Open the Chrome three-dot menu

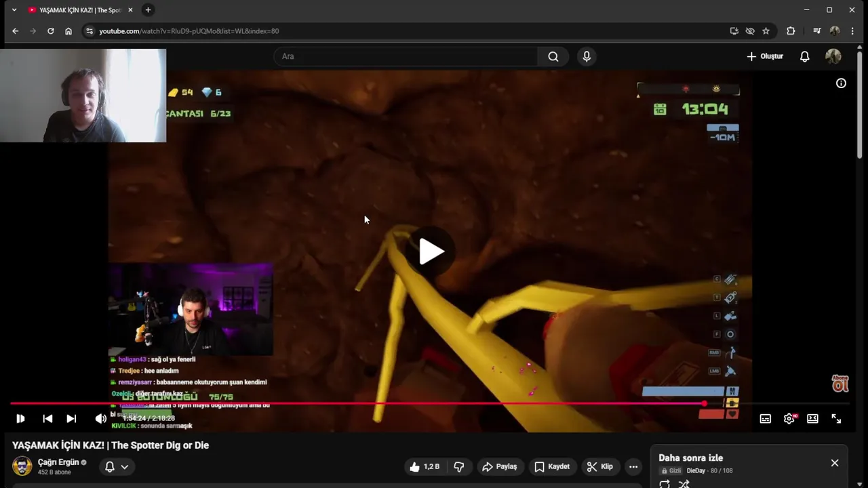(x=852, y=30)
